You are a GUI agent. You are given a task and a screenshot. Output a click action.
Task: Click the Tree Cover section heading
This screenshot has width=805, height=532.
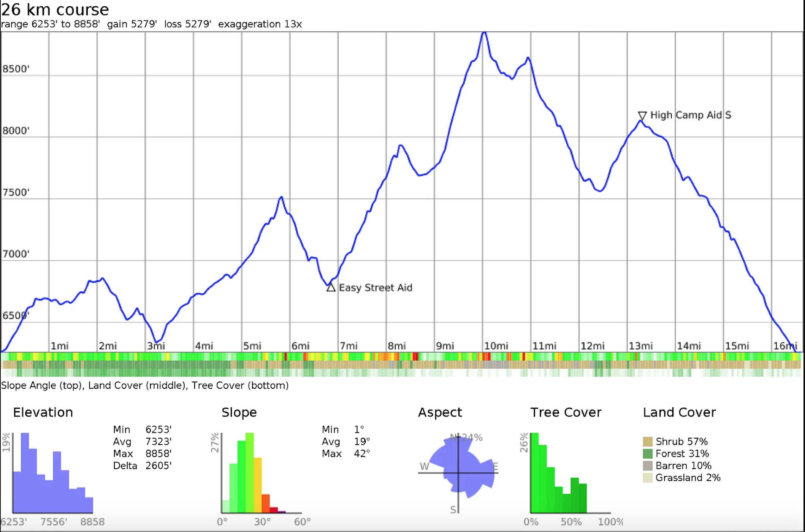pos(566,413)
